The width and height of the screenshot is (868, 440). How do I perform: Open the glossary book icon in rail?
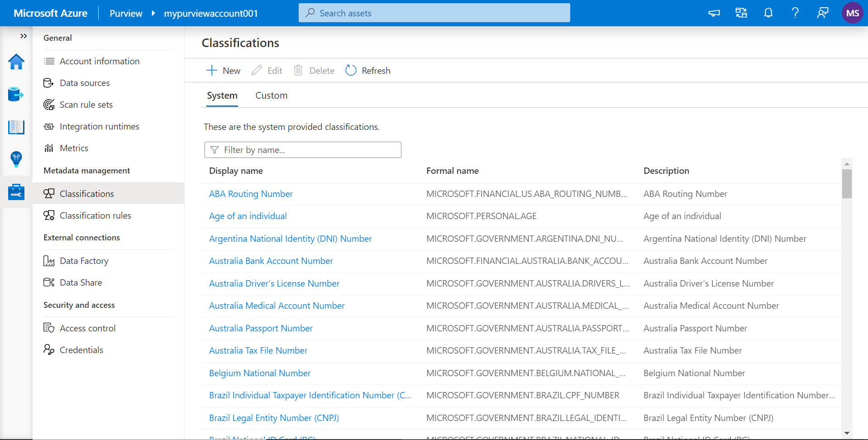(16, 127)
